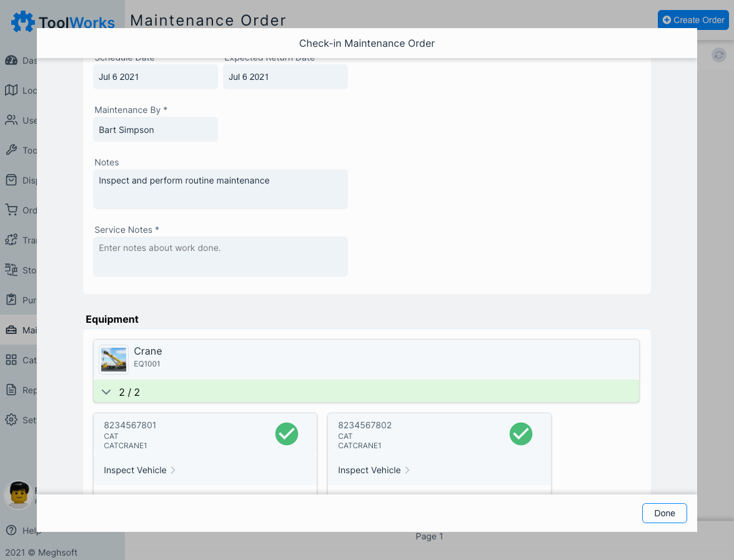Screen dimensions: 734x560
Task: Click the refresh icon near top right
Action: [x=718, y=56]
